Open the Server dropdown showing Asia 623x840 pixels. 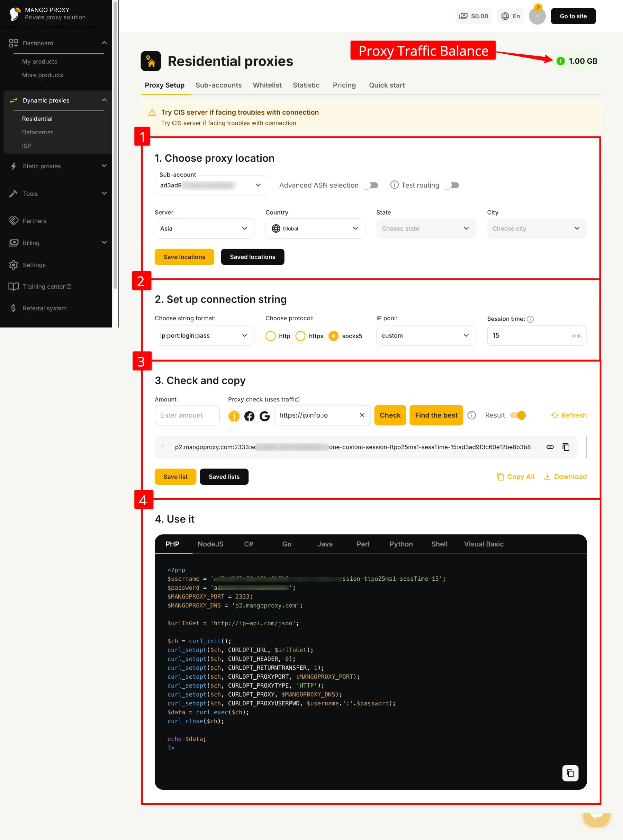(205, 229)
